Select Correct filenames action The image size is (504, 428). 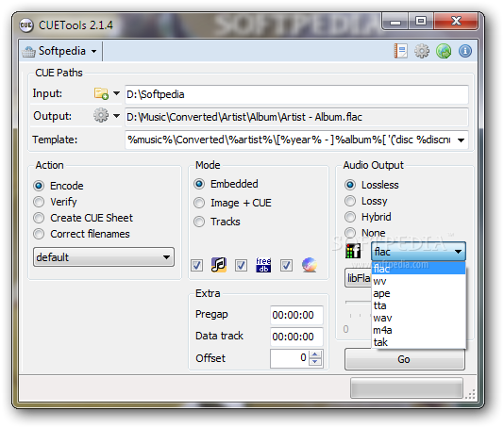(x=82, y=234)
